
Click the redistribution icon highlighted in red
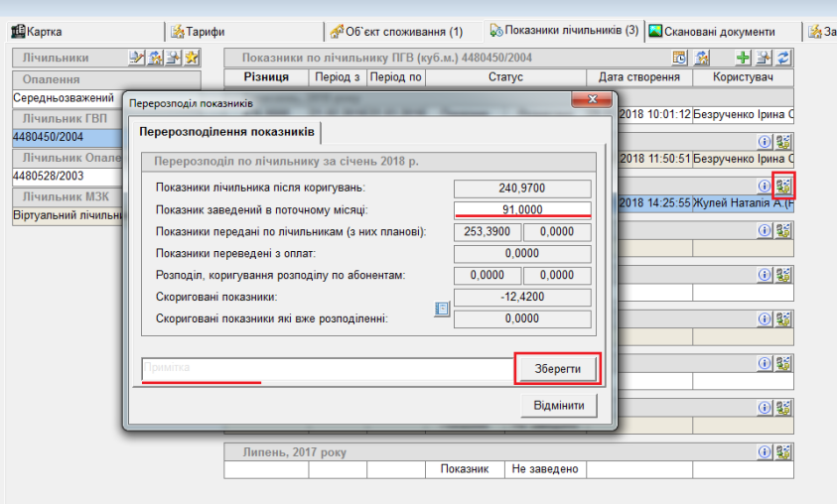(x=783, y=186)
